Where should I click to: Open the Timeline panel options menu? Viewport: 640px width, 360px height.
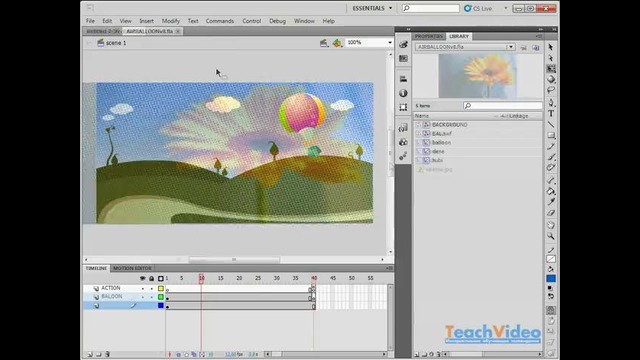pyautogui.click(x=389, y=268)
